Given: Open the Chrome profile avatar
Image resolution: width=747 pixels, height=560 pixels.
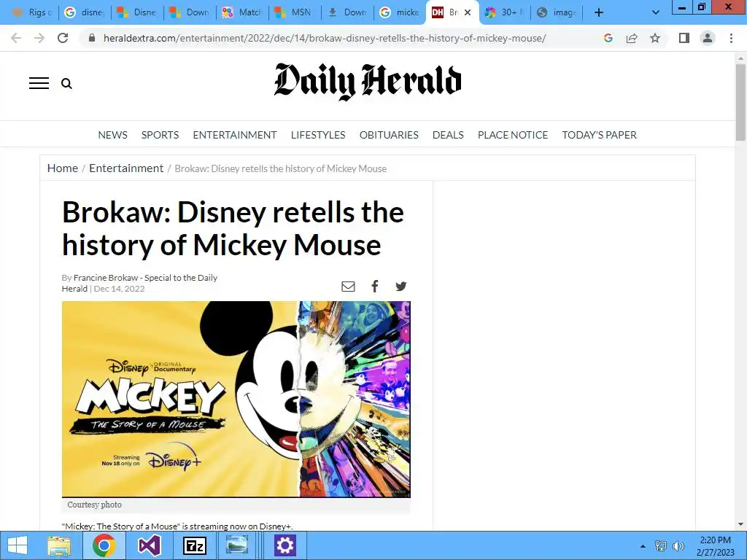Looking at the screenshot, I should click(x=708, y=38).
